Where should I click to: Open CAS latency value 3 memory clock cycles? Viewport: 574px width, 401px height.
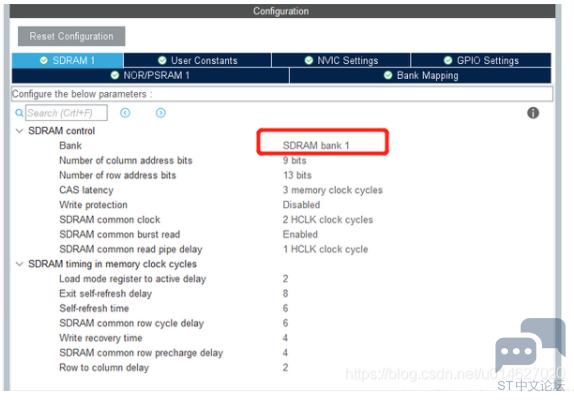[x=332, y=190]
